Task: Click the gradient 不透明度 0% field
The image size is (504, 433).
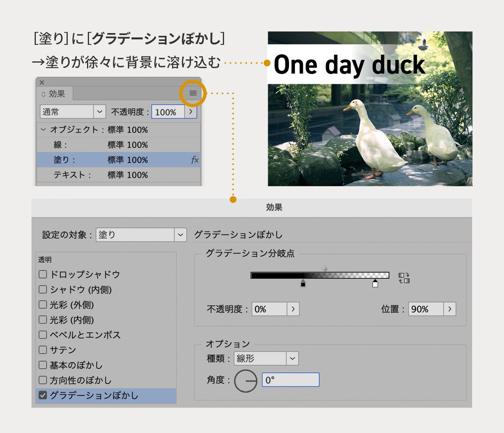Action: (x=269, y=309)
